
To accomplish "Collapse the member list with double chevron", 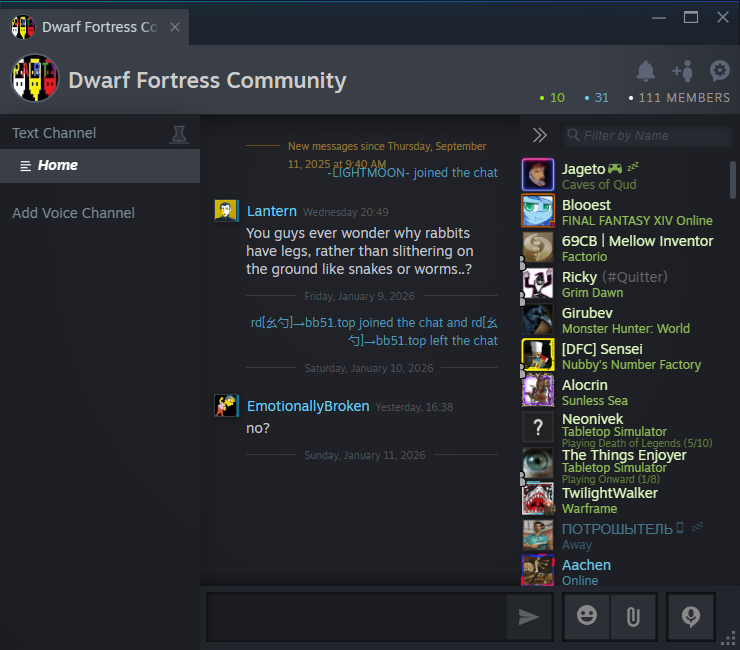I will click(540, 135).
